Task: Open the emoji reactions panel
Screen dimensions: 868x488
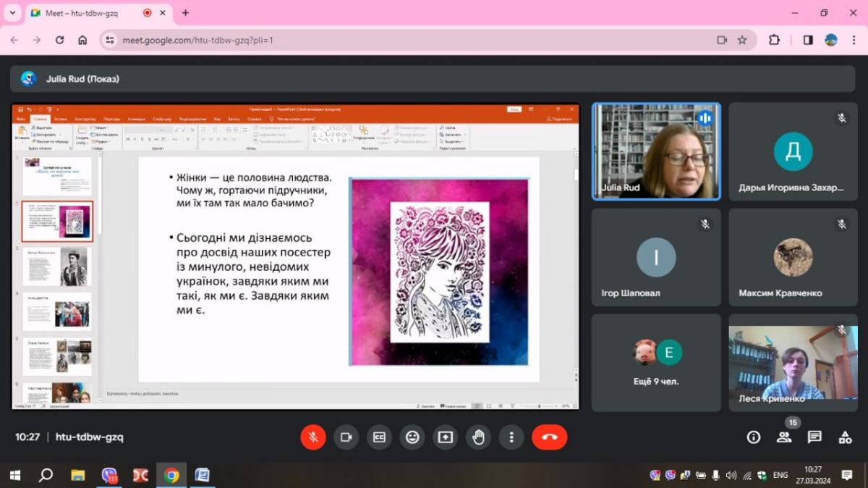Action: [x=412, y=437]
